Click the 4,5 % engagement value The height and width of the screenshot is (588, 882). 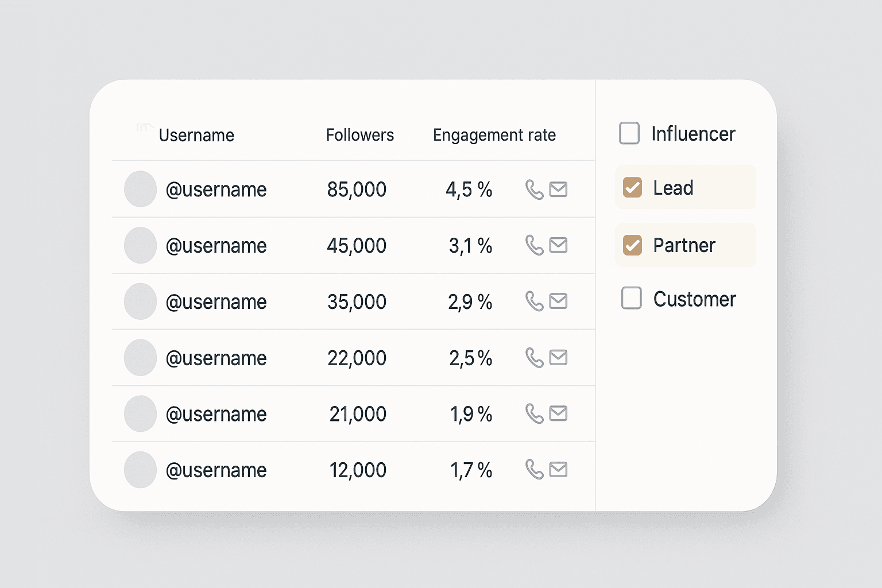469,189
